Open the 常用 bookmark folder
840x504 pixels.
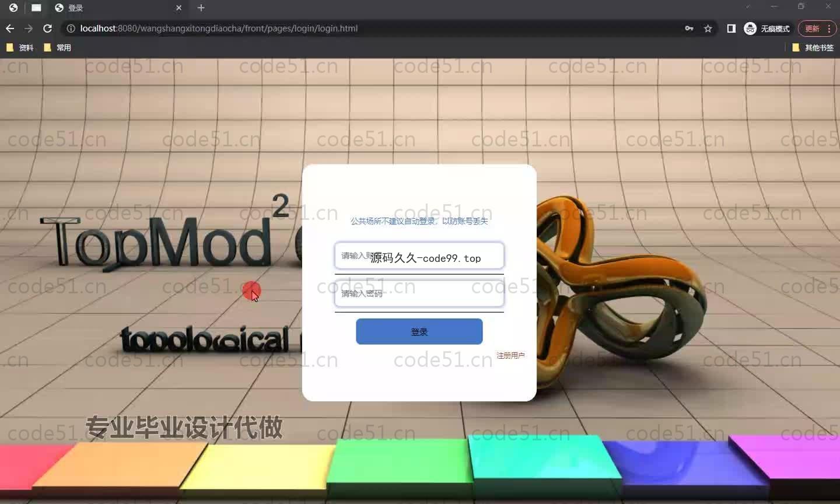57,48
